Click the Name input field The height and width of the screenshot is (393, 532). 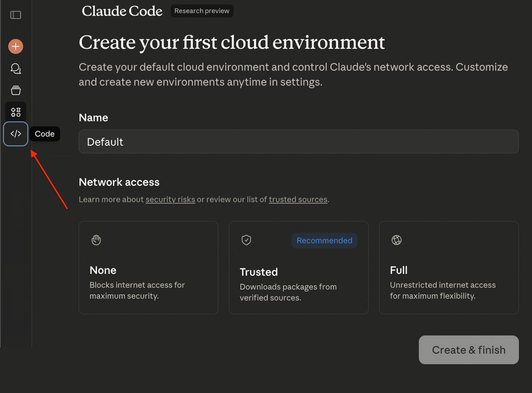click(298, 142)
